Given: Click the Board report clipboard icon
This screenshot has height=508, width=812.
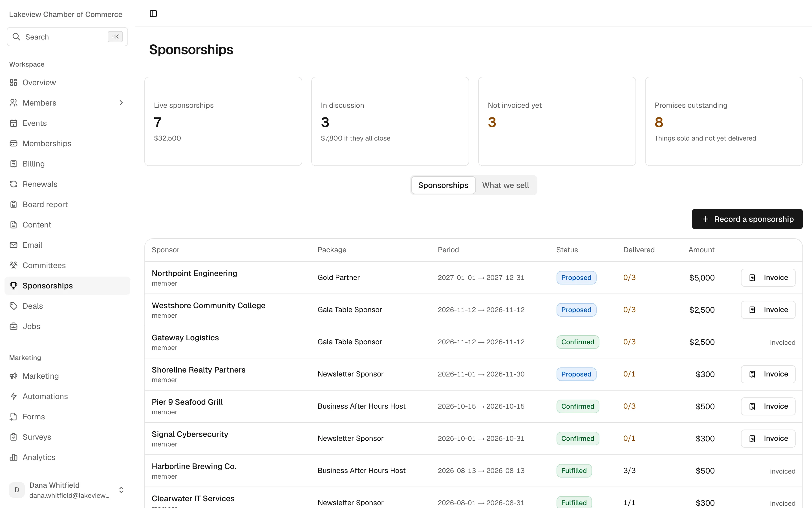Looking at the screenshot, I should pos(14,204).
